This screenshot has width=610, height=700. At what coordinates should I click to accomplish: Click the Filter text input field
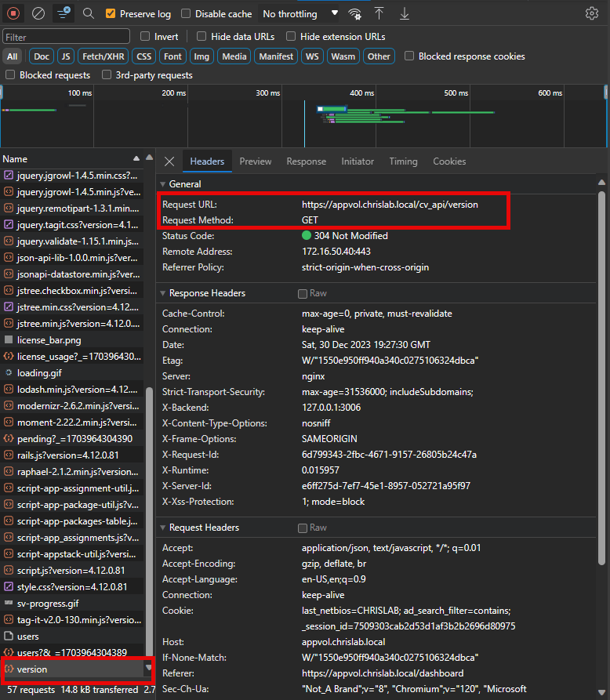point(67,37)
